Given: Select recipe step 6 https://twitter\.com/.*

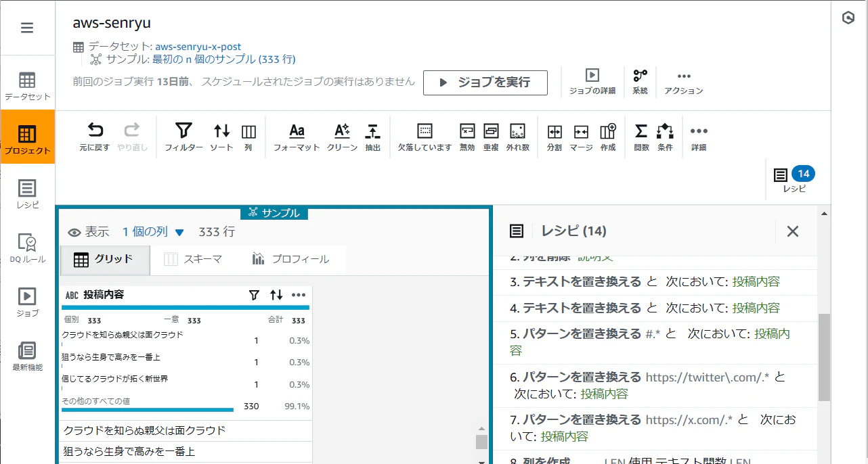Looking at the screenshot, I should [655, 386].
